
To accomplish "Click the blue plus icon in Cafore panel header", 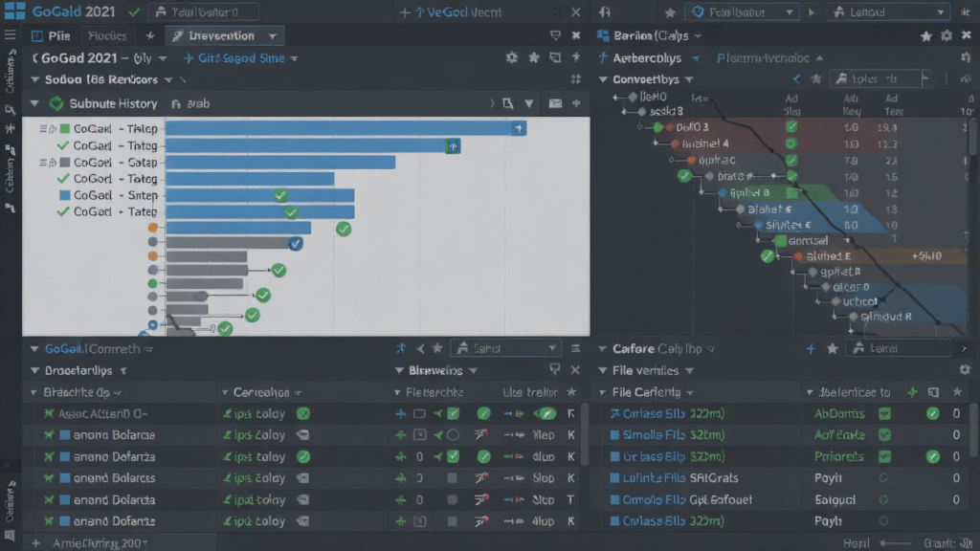I will tap(811, 348).
